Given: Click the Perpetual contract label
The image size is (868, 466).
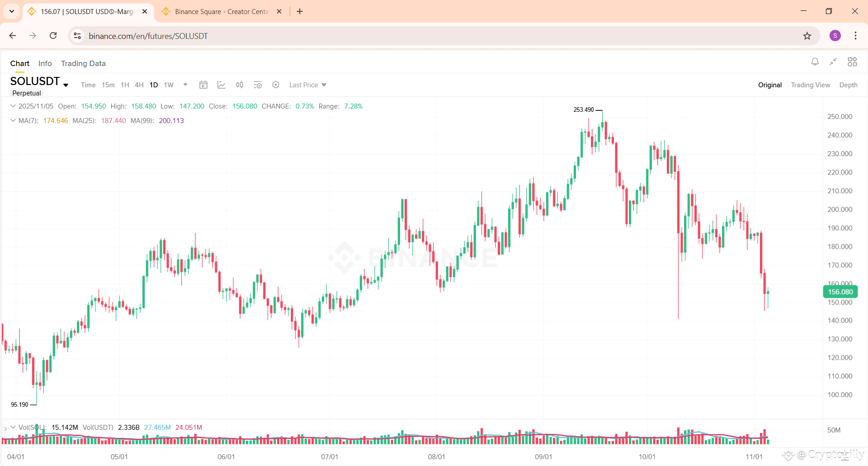Looking at the screenshot, I should pos(27,93).
